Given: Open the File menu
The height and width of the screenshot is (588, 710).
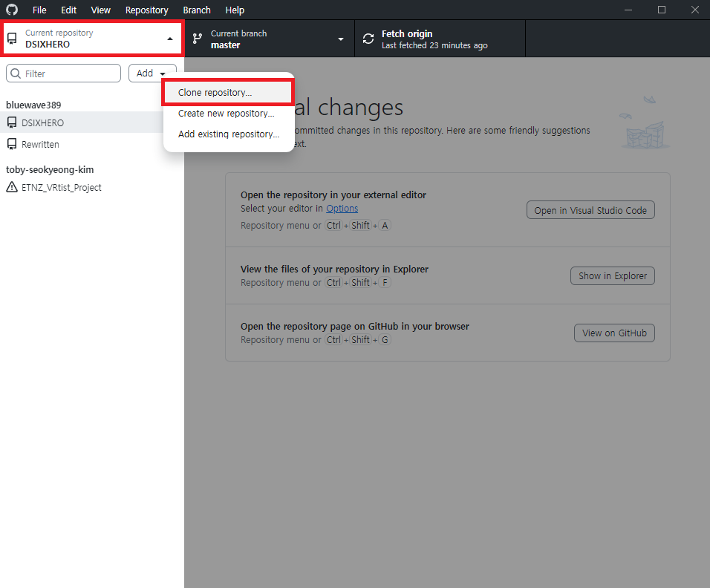Looking at the screenshot, I should (x=39, y=10).
